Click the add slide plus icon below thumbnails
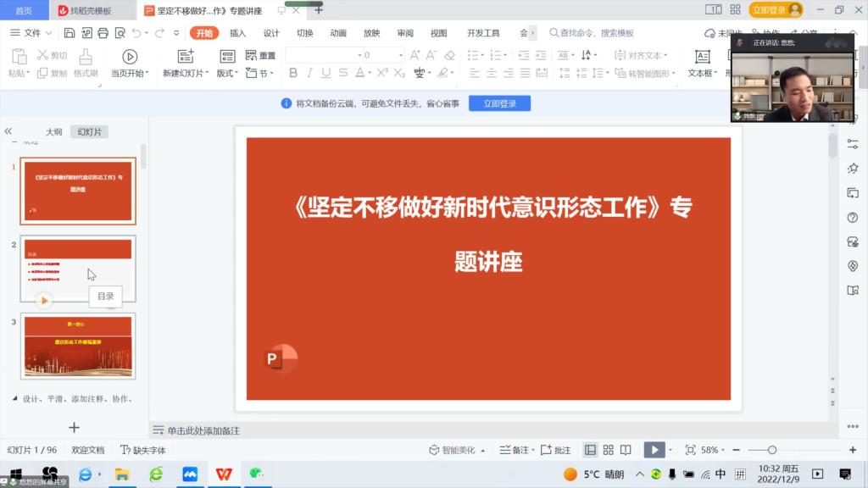The height and width of the screenshot is (488, 868). pyautogui.click(x=74, y=428)
